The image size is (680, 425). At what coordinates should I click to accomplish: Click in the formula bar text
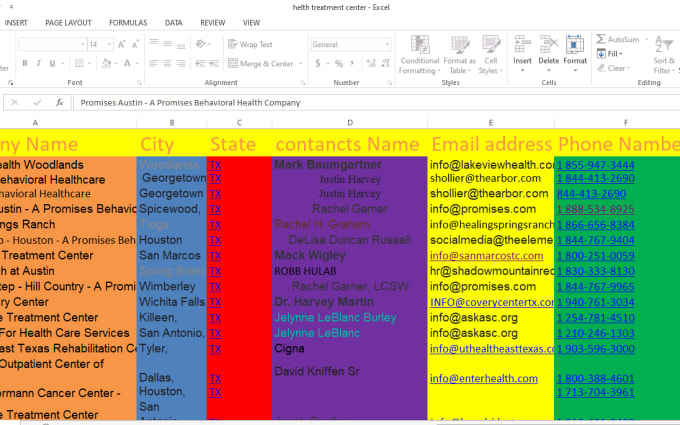coord(190,103)
